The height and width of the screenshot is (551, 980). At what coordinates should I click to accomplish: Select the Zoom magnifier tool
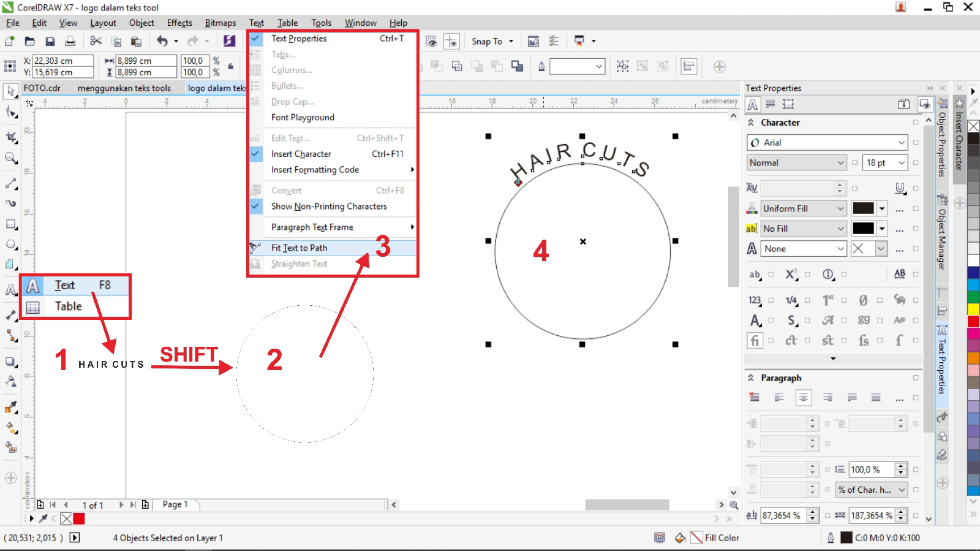[x=11, y=158]
